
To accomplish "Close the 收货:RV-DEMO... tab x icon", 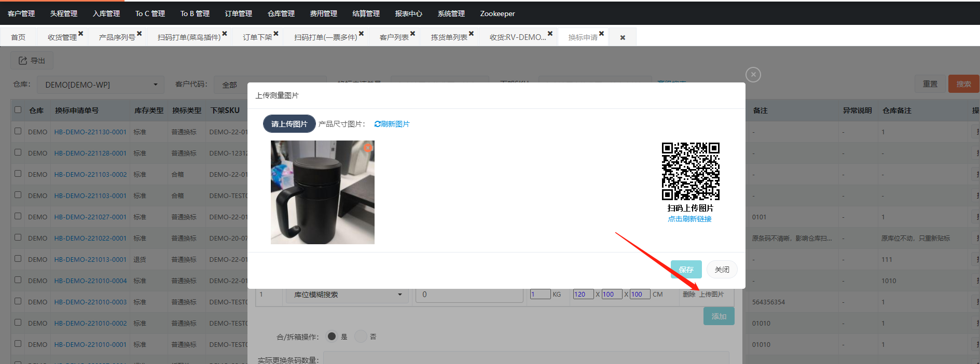I will 550,33.
